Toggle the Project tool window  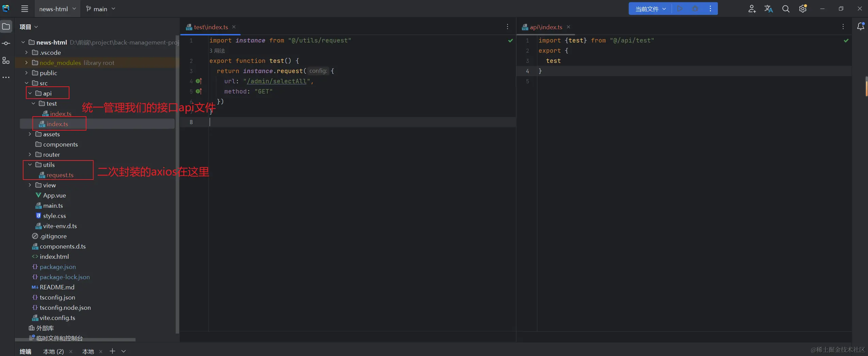point(6,27)
